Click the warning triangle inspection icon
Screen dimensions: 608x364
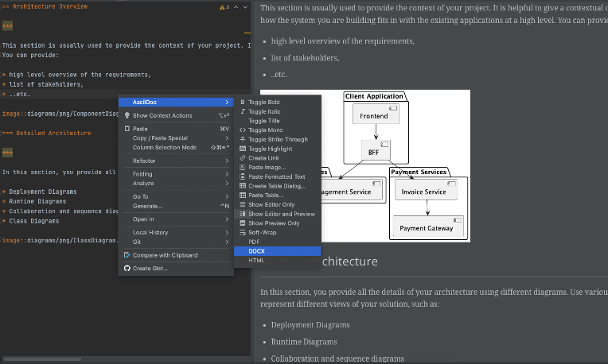click(222, 7)
